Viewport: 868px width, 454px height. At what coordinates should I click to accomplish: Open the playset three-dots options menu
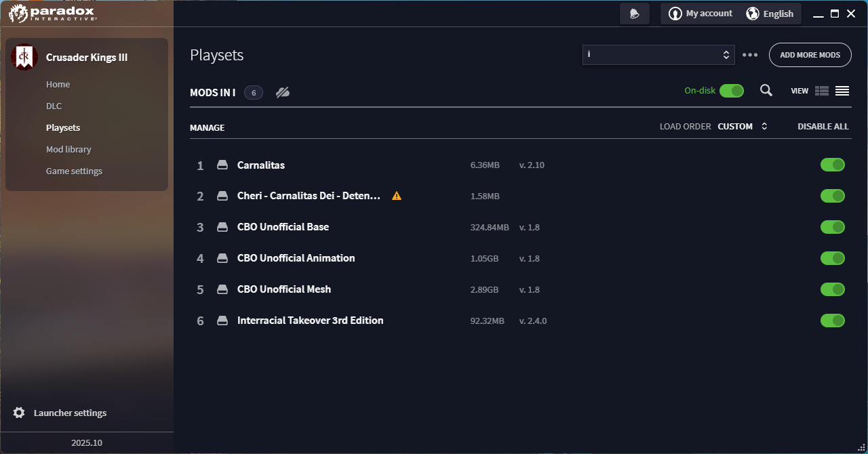(750, 55)
